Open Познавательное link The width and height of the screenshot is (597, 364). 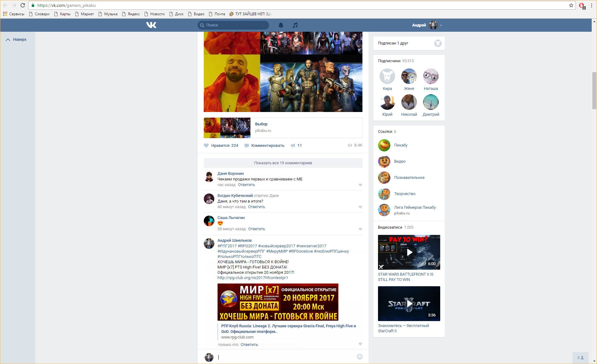[x=409, y=177]
